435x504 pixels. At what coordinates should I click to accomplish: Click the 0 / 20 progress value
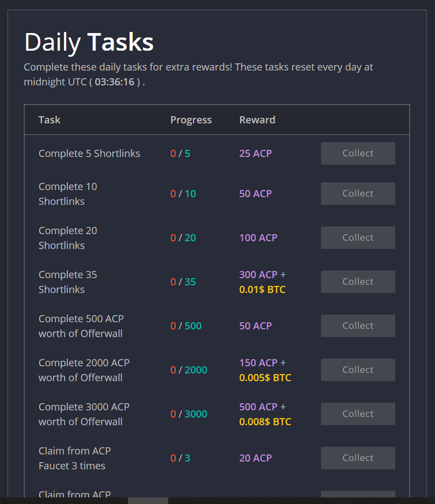tap(183, 238)
